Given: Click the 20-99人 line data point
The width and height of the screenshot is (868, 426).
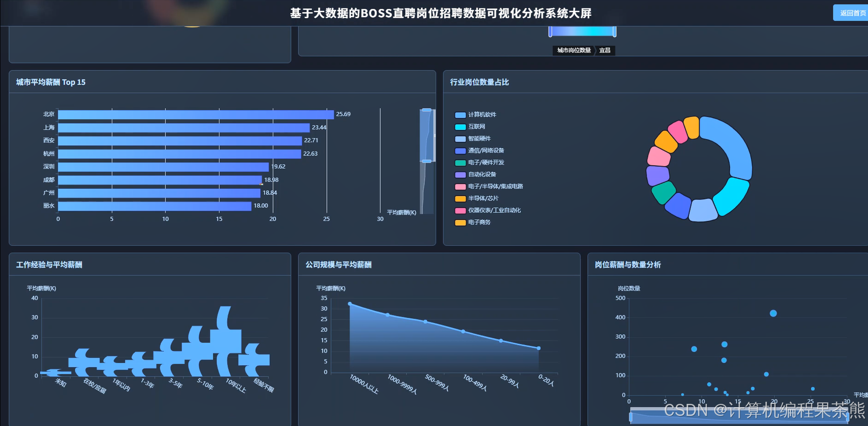Looking at the screenshot, I should 501,341.
